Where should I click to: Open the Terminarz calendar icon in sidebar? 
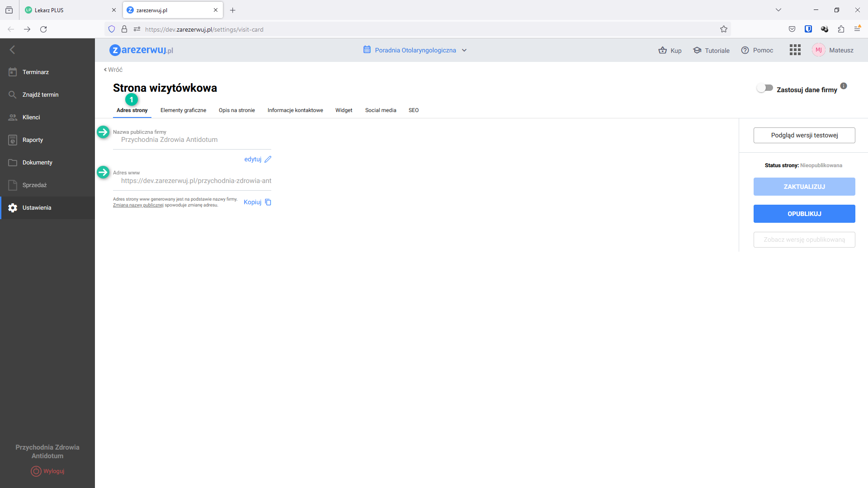click(x=13, y=72)
